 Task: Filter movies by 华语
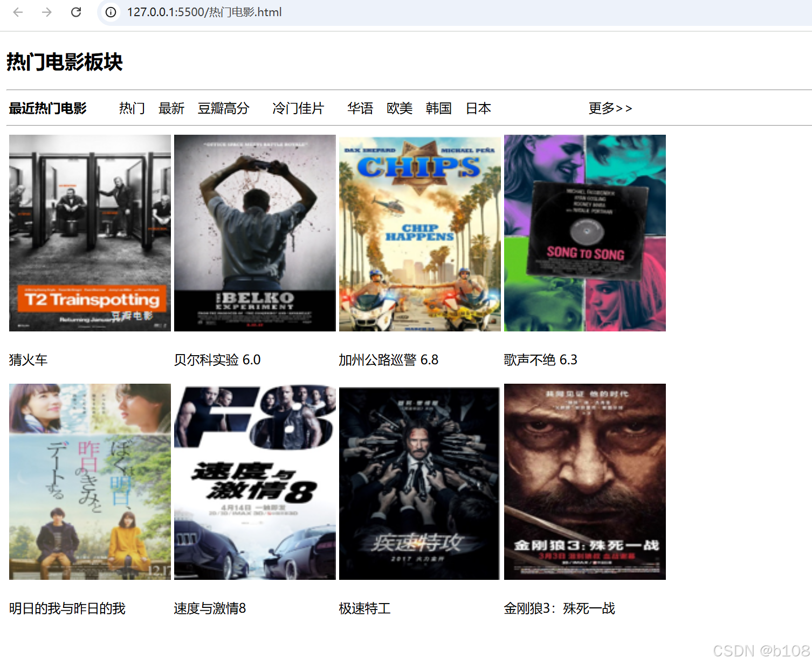coord(360,108)
